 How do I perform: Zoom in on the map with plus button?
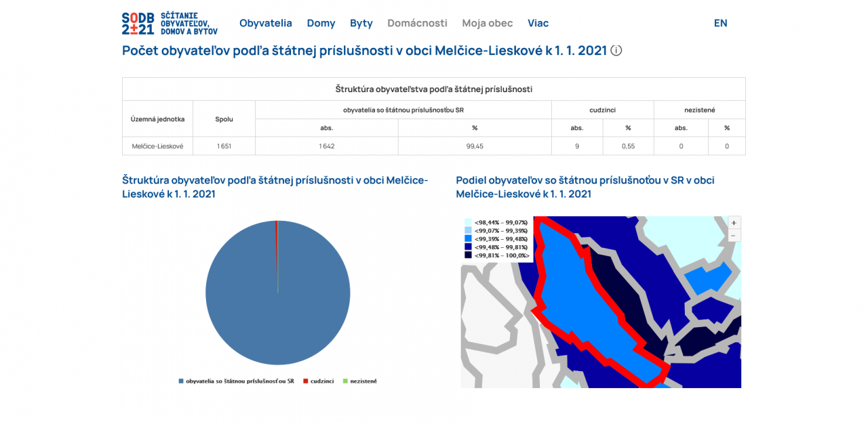tap(734, 223)
